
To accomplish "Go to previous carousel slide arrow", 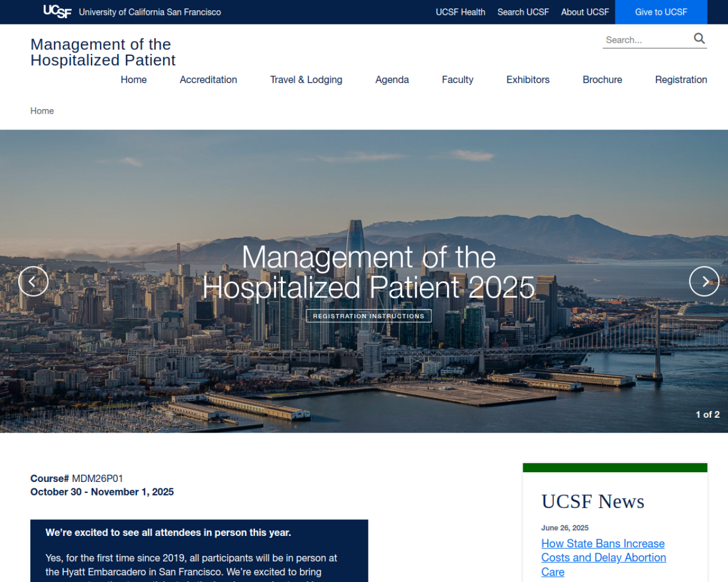I will (x=33, y=281).
